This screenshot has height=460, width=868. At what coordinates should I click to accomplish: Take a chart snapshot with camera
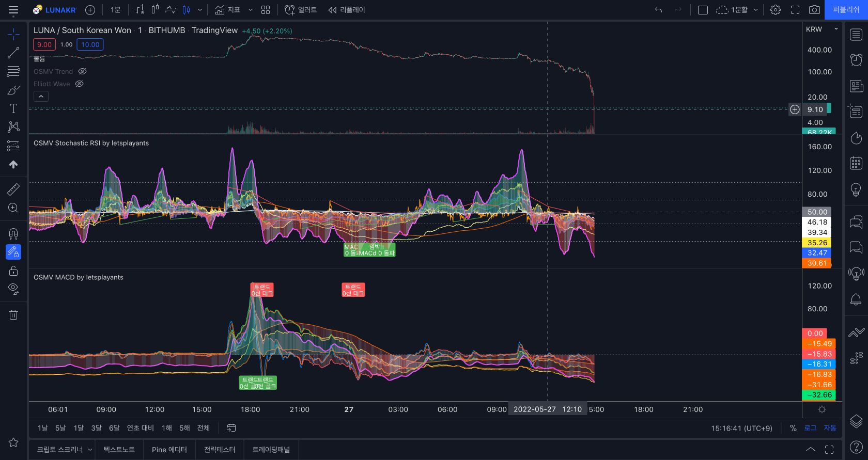[x=814, y=10]
